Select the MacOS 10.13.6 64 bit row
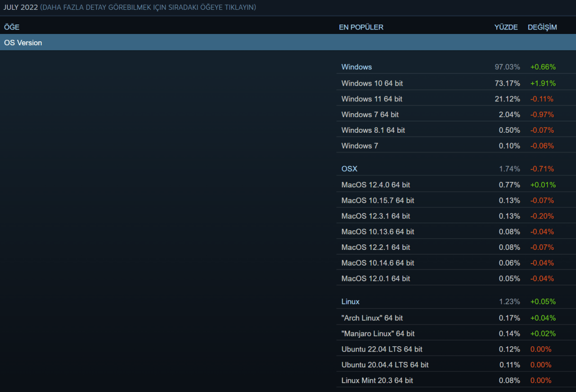Screen dimensions: 576x392 456,232
